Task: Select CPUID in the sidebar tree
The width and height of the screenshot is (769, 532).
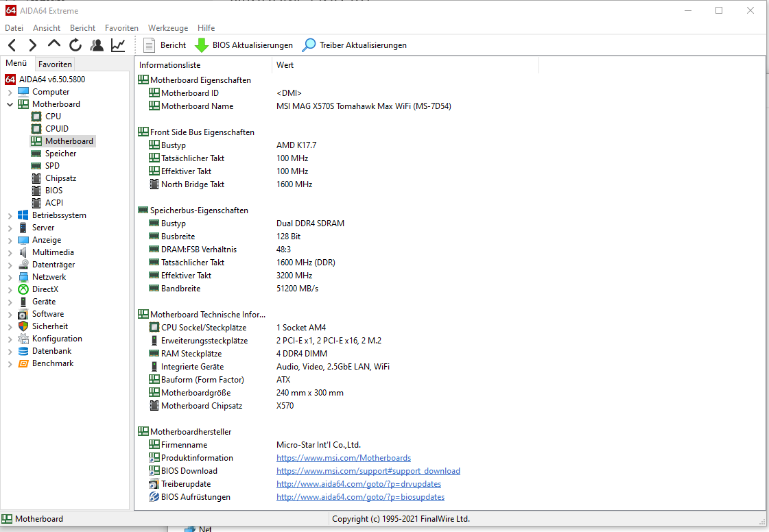Action: coord(57,128)
